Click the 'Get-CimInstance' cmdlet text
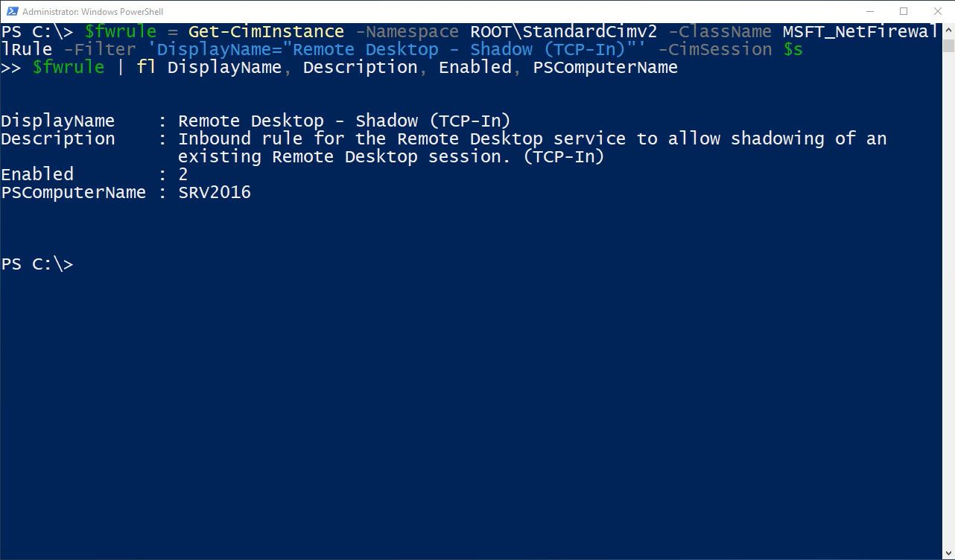 266,31
